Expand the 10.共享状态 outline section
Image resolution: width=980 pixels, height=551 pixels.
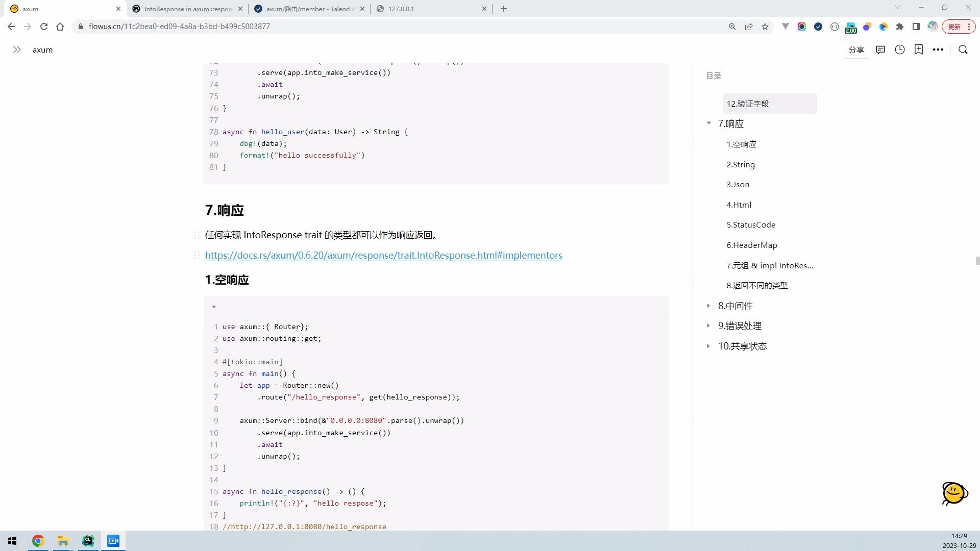pos(708,346)
